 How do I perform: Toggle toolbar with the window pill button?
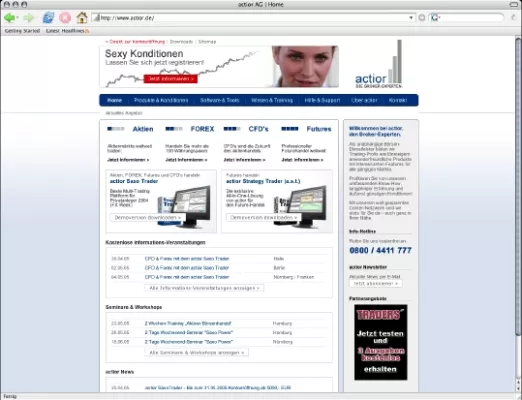click(514, 4)
